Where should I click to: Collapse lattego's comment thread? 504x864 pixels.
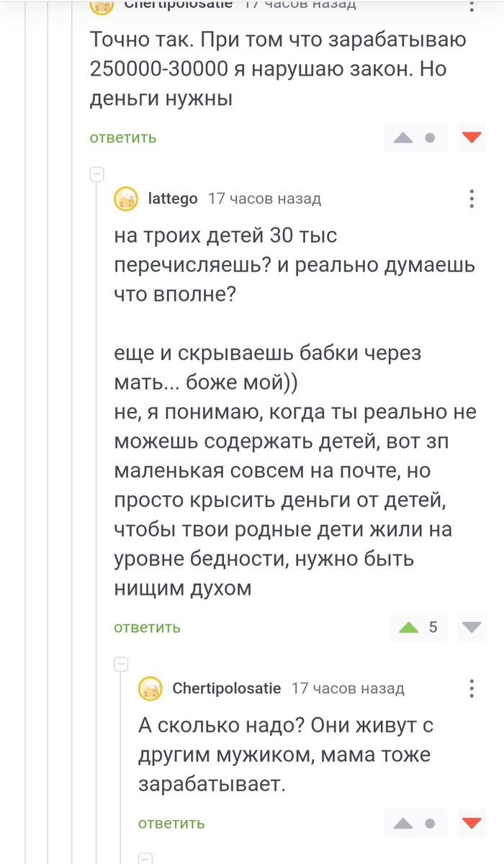point(96,174)
